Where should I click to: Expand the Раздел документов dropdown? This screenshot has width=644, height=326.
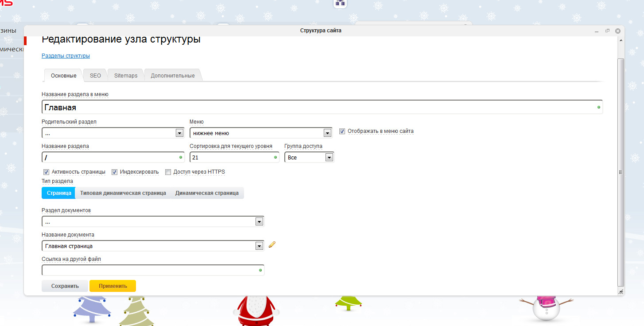[x=259, y=221]
